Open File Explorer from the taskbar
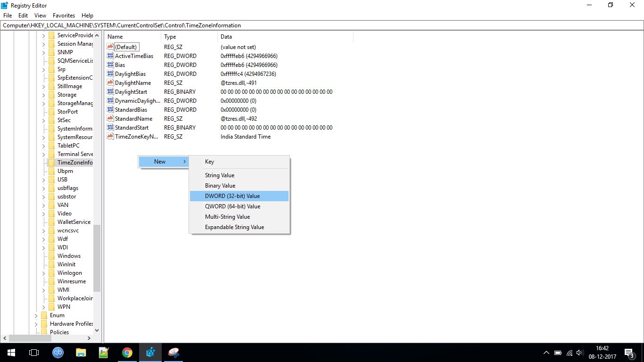 [81, 352]
